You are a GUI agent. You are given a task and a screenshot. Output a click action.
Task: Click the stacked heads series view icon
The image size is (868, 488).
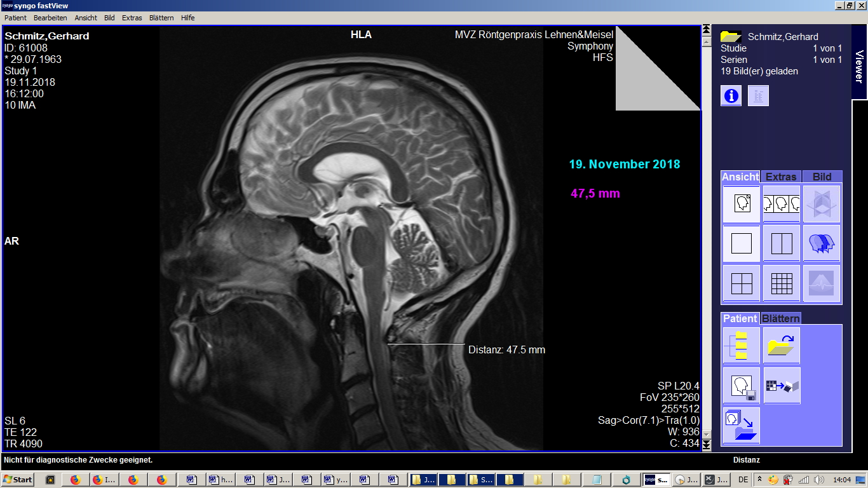coord(821,244)
